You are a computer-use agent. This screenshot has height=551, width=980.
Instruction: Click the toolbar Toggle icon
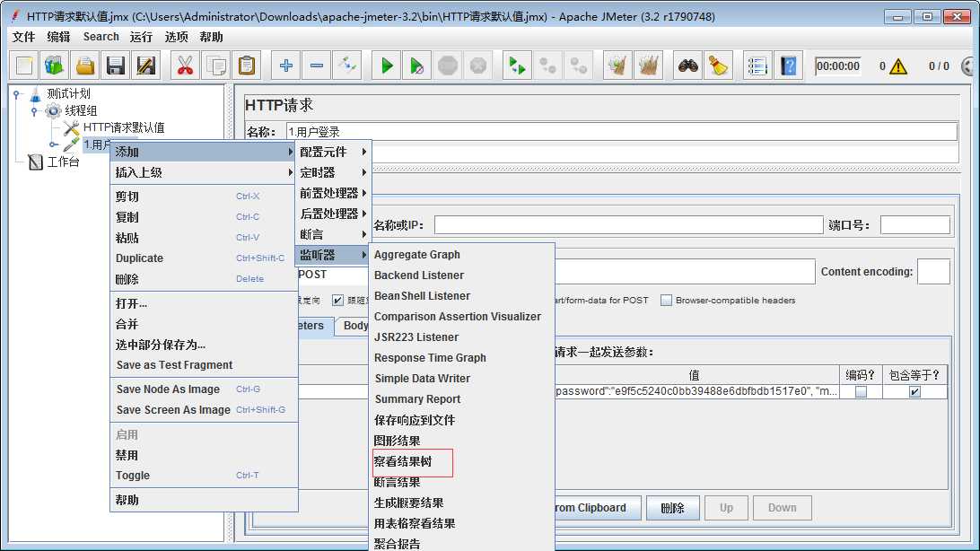tap(347, 66)
